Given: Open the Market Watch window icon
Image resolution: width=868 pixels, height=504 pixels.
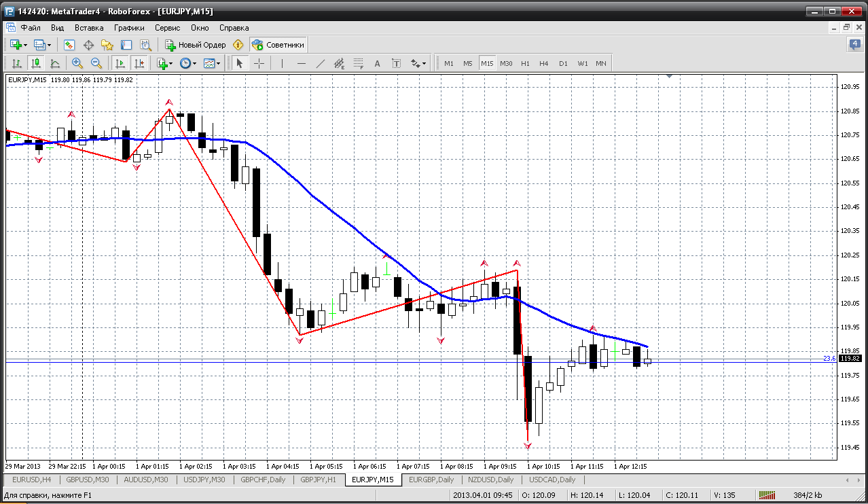Looking at the screenshot, I should click(x=69, y=45).
